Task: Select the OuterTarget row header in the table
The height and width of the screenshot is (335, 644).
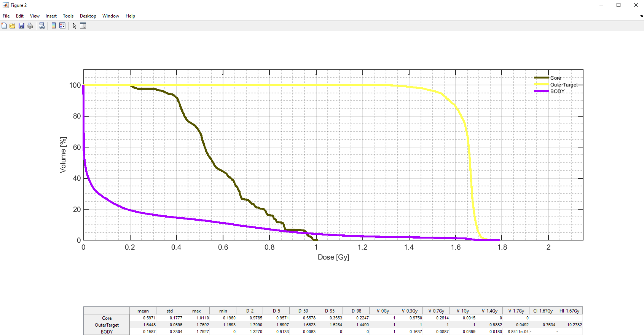Action: pyautogui.click(x=107, y=325)
